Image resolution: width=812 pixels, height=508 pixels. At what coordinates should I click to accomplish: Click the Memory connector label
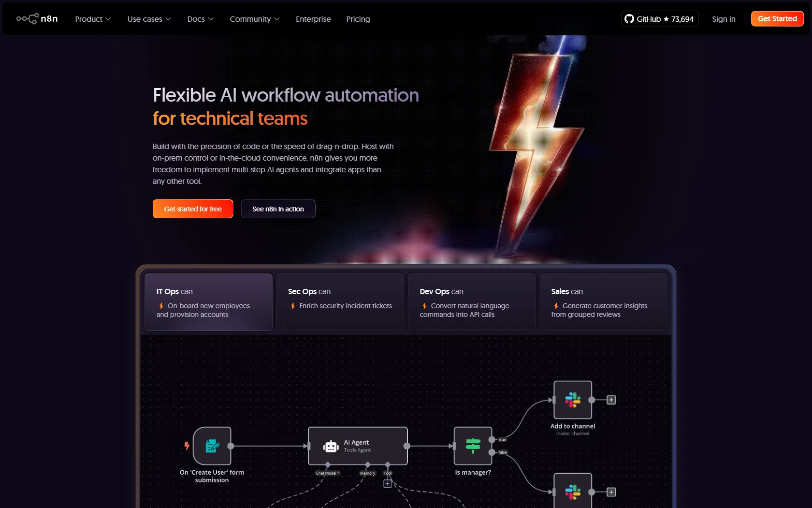pyautogui.click(x=368, y=473)
